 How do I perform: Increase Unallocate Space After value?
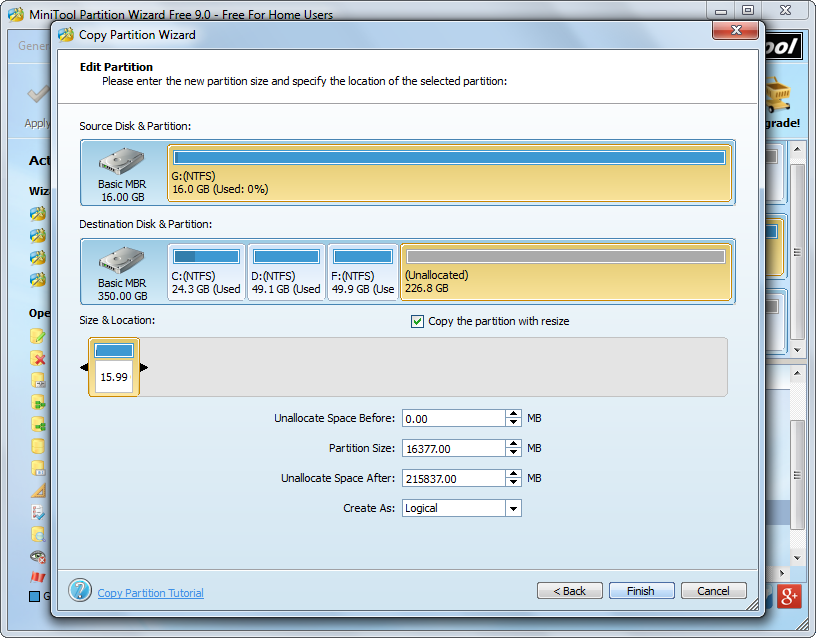tap(514, 474)
